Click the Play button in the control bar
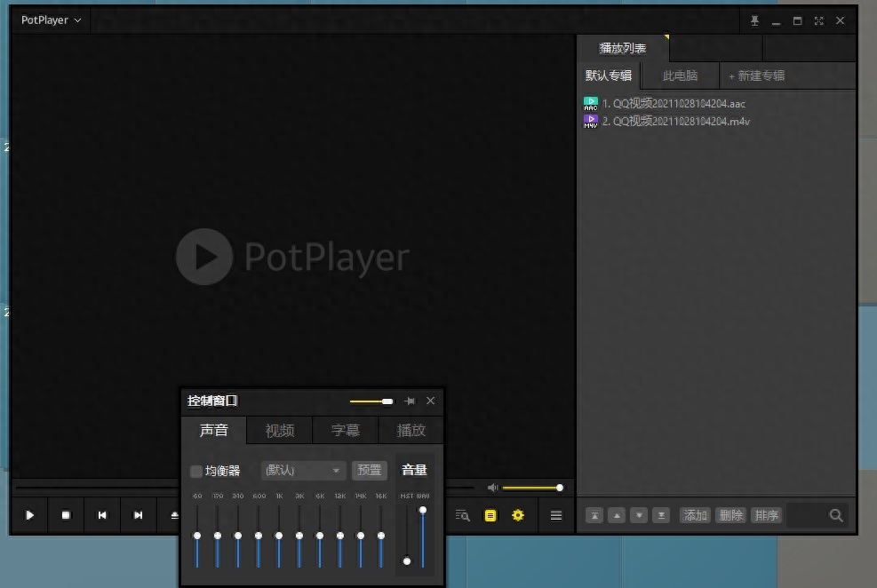 click(30, 515)
